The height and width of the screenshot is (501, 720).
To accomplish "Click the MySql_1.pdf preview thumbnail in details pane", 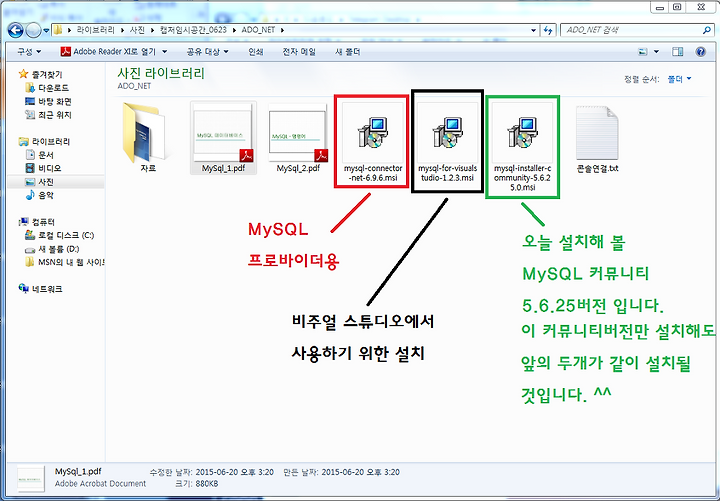I will [31, 479].
